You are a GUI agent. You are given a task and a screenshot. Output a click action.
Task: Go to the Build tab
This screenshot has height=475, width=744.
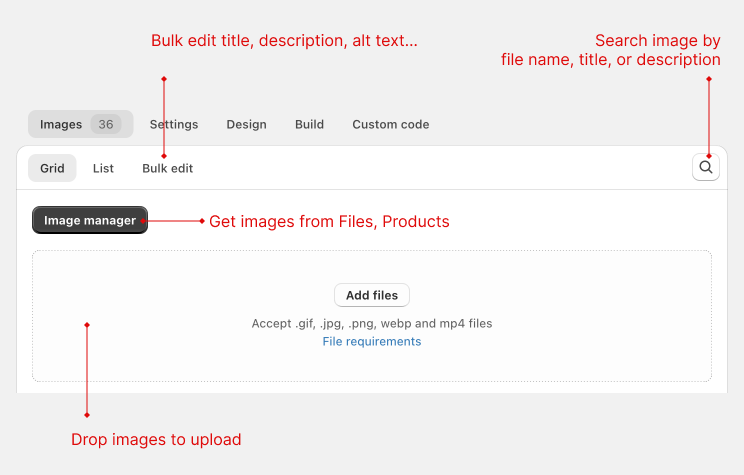click(309, 124)
